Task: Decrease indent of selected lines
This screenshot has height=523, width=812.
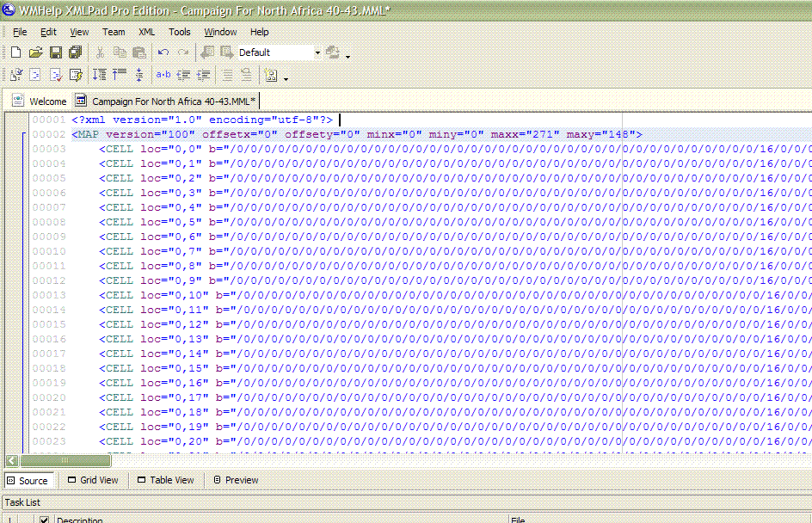Action: pos(183,75)
